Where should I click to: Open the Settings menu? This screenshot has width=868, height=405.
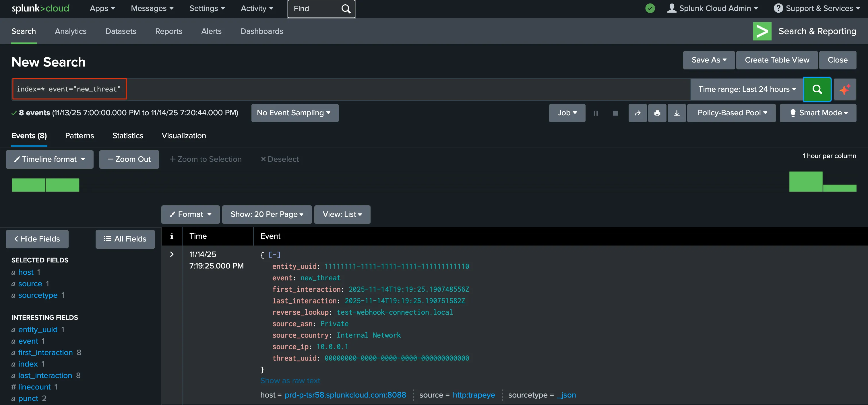207,8
